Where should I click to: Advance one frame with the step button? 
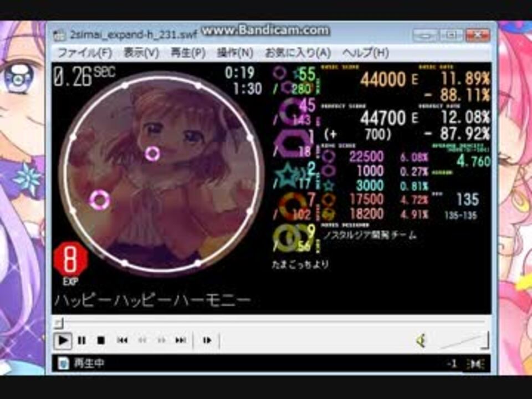207,340
